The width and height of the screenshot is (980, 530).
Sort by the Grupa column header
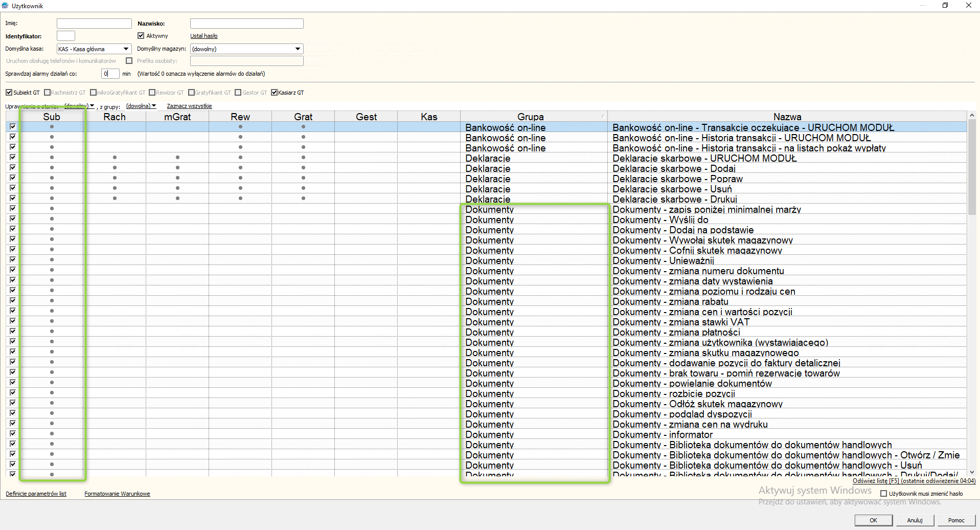pos(530,117)
